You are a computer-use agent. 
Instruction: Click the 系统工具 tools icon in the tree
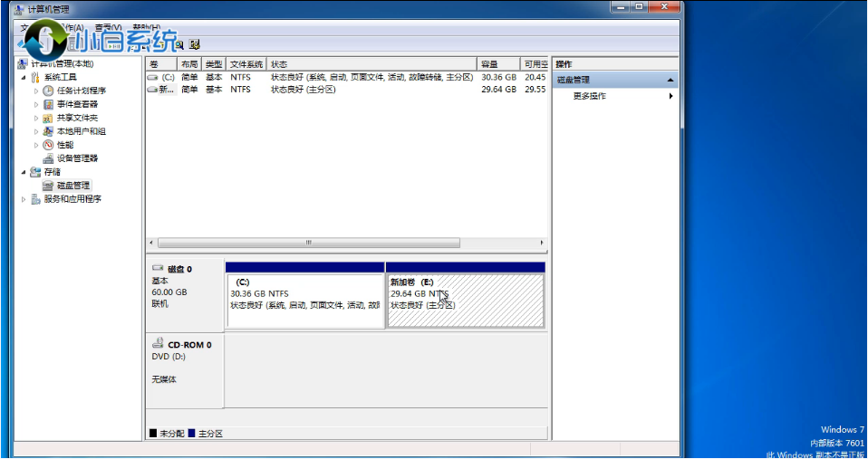click(36, 78)
